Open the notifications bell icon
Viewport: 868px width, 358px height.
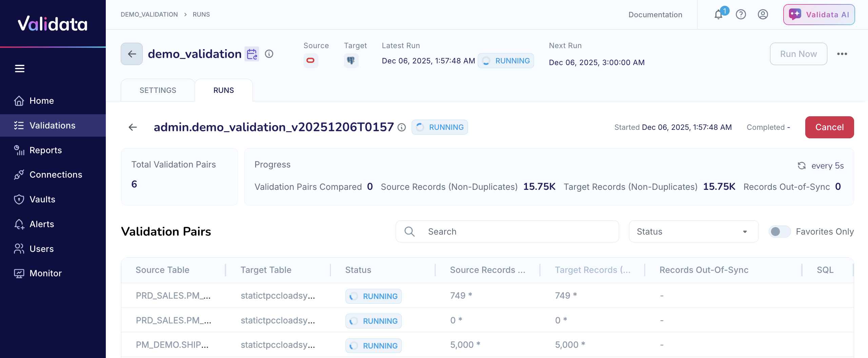click(x=718, y=15)
